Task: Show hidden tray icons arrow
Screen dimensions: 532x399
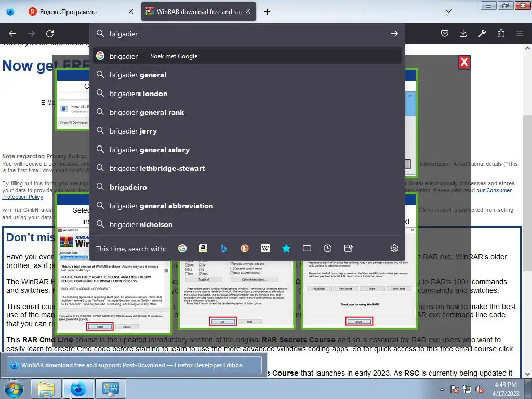Action: click(442, 389)
